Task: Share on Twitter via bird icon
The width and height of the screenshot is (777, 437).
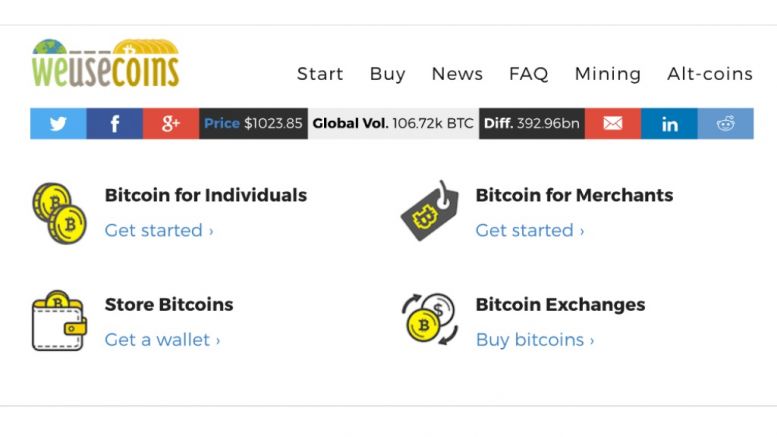Action: coord(58,123)
